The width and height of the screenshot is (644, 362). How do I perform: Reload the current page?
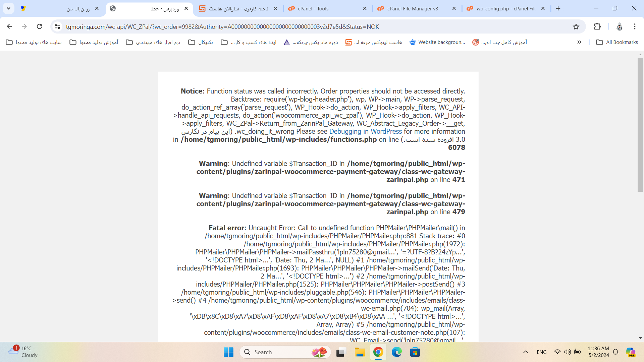coord(39,26)
